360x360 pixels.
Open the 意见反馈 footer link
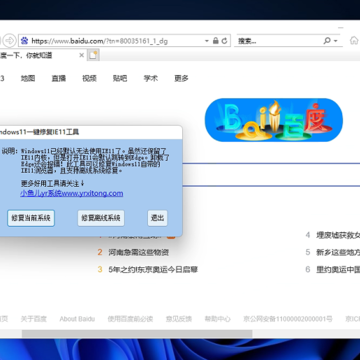pyautogui.click(x=179, y=319)
